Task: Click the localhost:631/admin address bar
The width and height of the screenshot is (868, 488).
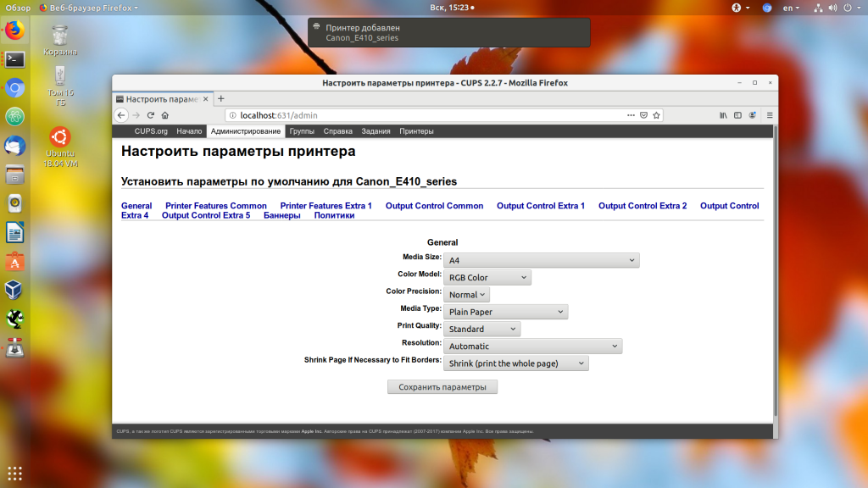Action: coord(426,115)
